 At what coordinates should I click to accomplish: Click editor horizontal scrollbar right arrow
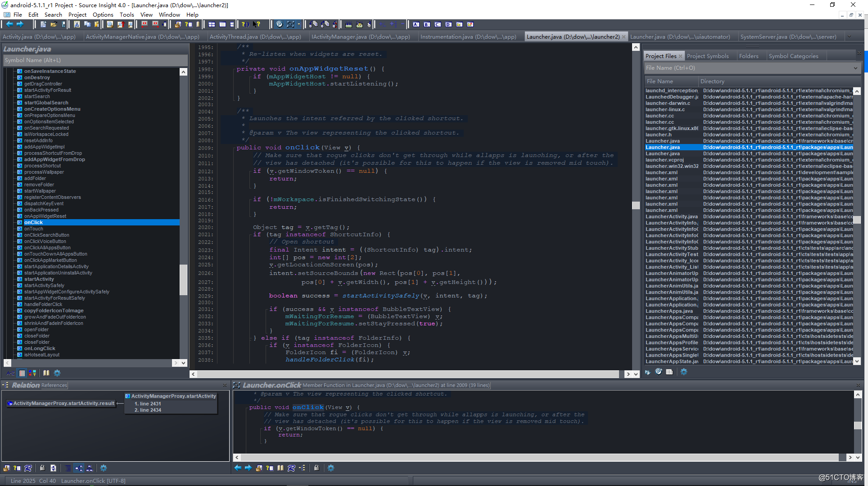click(628, 374)
